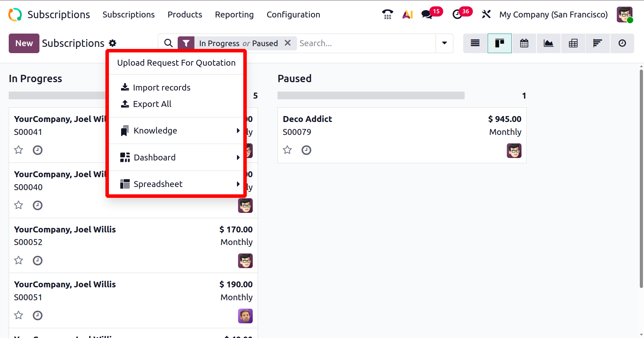Click Upload Request For Quotation
The height and width of the screenshot is (338, 644).
[176, 63]
